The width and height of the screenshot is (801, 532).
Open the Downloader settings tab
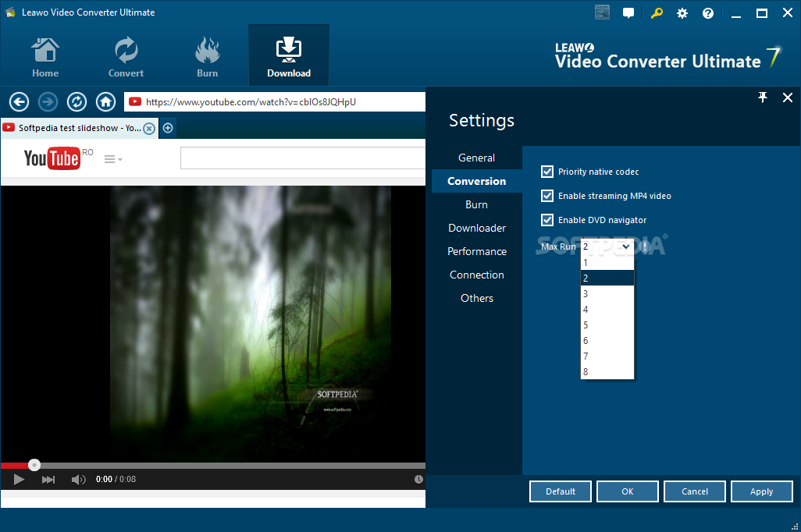pos(476,229)
